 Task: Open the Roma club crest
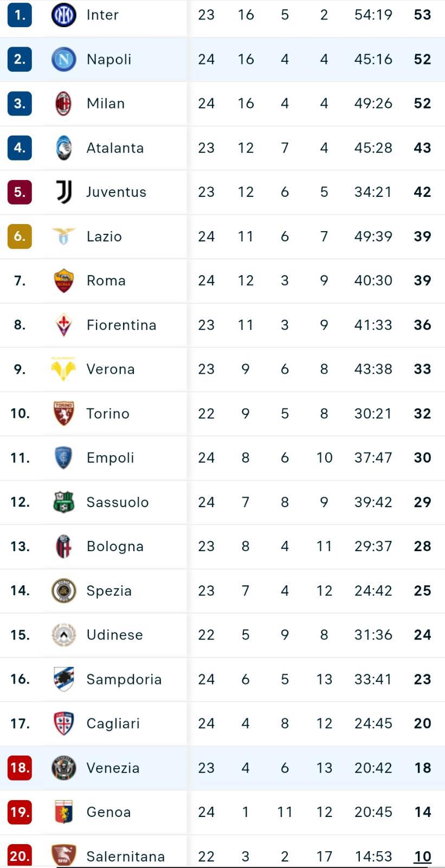pyautogui.click(x=63, y=280)
